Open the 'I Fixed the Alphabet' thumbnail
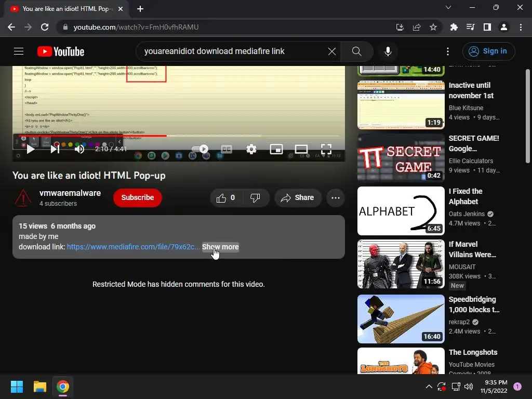 (401, 211)
